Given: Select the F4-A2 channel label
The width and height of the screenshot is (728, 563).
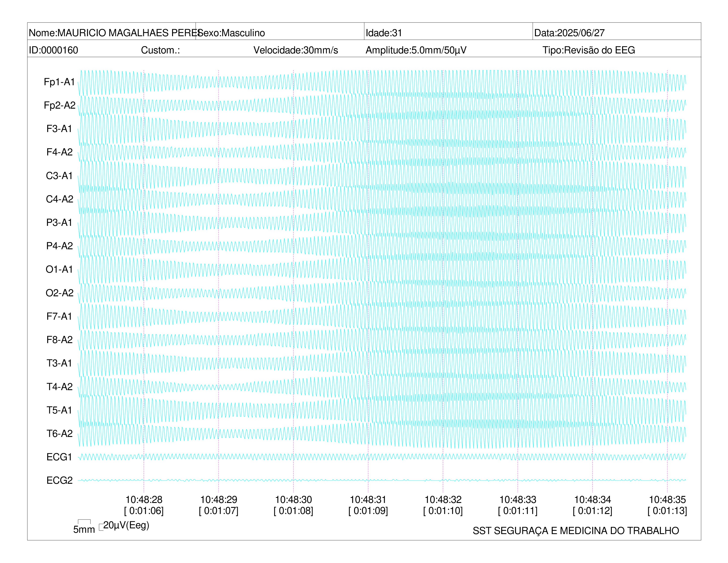Looking at the screenshot, I should [60, 152].
